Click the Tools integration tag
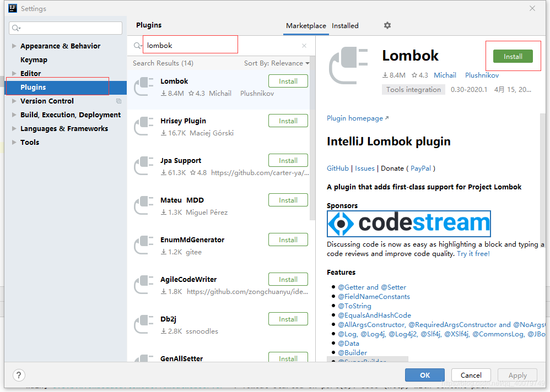Viewport: 550px width, 392px height. 413,90
